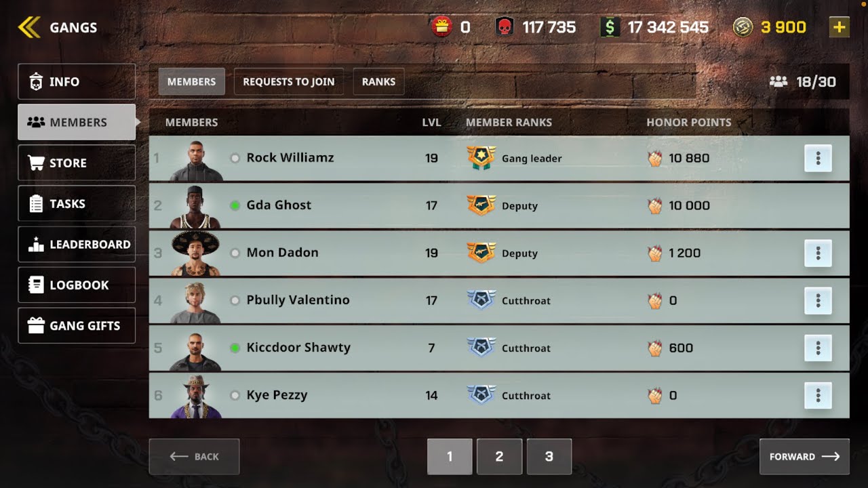Open the Store section

[x=77, y=163]
